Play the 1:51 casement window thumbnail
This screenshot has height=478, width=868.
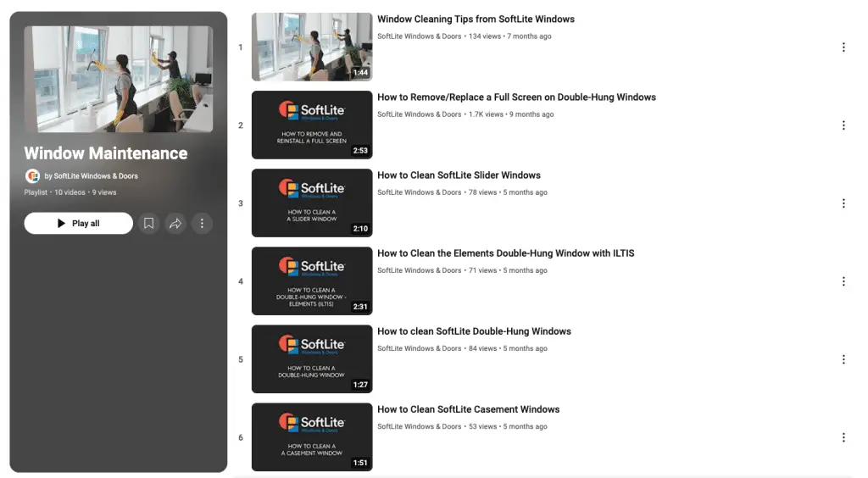[312, 437]
